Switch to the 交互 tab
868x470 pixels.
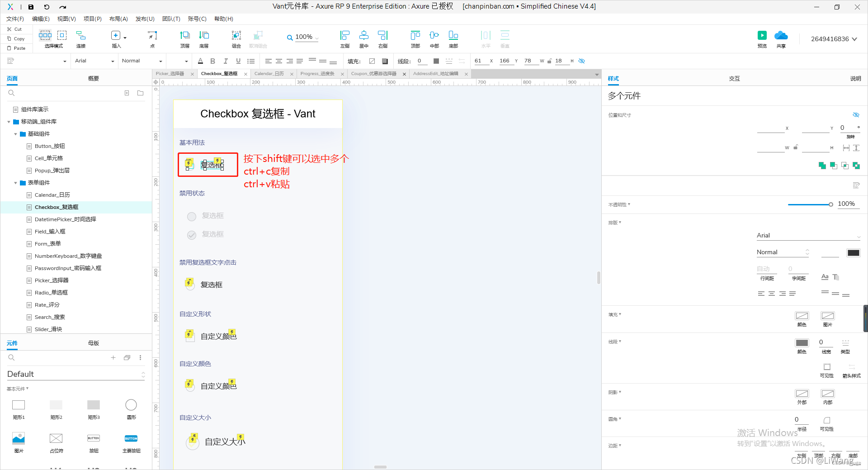point(734,79)
